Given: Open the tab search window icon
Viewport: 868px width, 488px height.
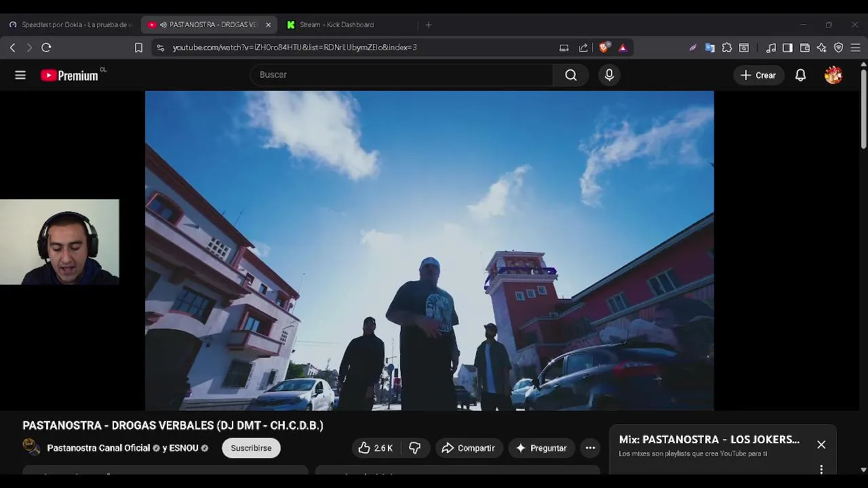Looking at the screenshot, I should pos(744,47).
